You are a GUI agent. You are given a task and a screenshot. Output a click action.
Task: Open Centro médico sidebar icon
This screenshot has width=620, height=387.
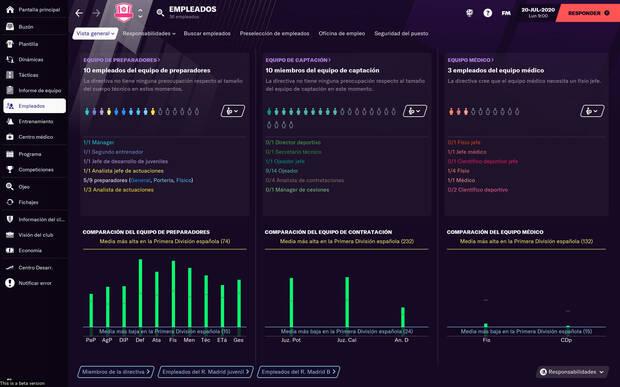tap(10, 137)
